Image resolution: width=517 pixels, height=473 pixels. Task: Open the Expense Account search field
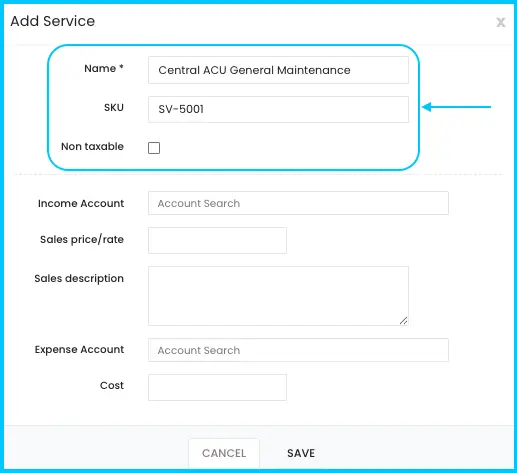click(298, 350)
